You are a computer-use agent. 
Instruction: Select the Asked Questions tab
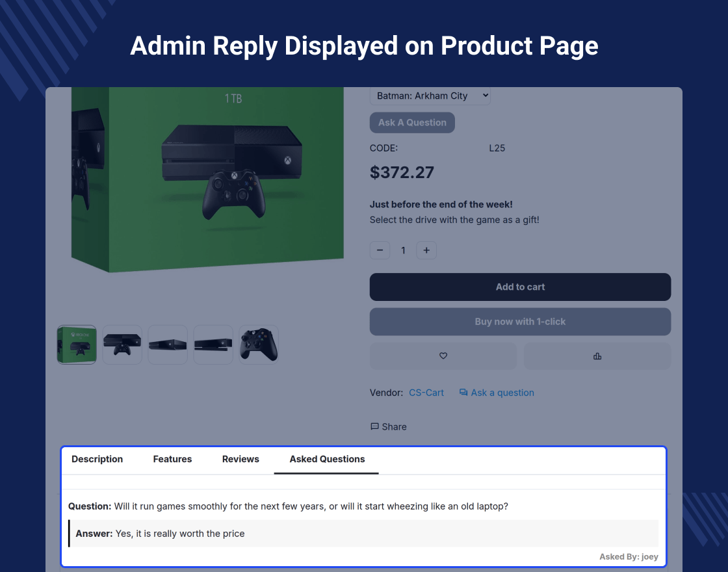(327, 459)
